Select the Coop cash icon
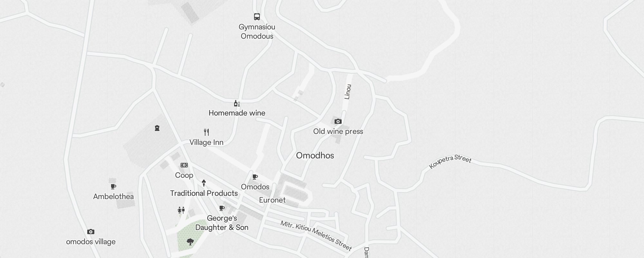 point(184,165)
